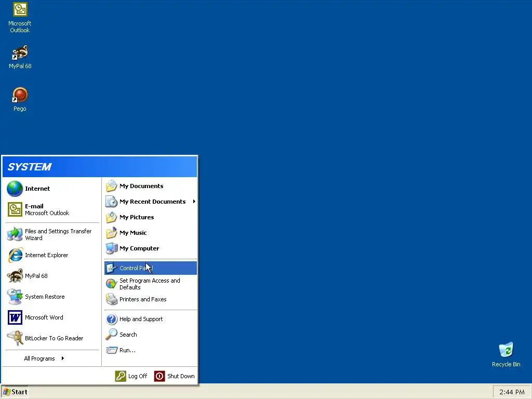Click the Set Program Access and Defaults text

(x=150, y=284)
